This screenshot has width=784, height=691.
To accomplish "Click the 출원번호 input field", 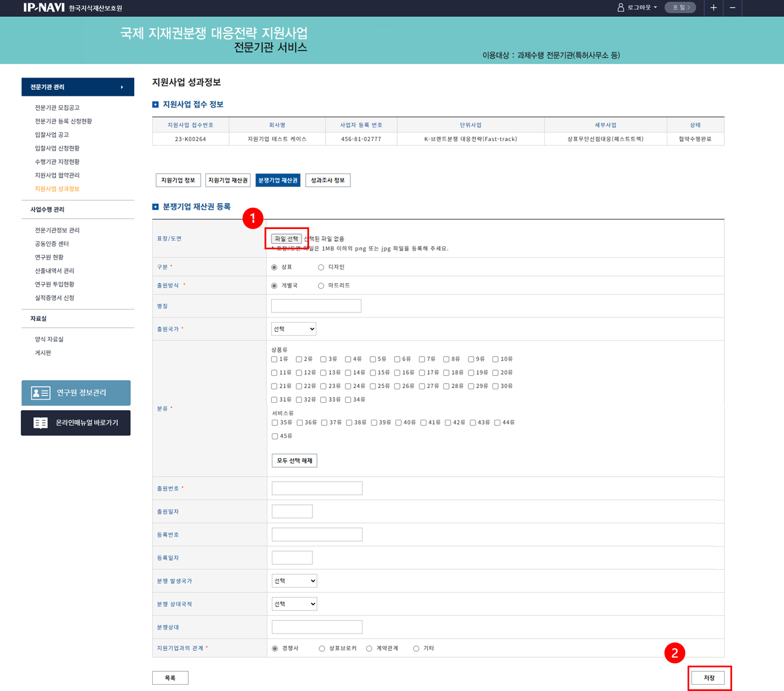I will (317, 488).
